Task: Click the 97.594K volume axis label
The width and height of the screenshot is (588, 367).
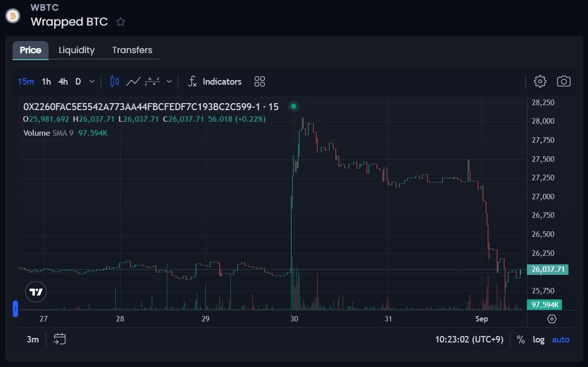Action: pos(544,305)
